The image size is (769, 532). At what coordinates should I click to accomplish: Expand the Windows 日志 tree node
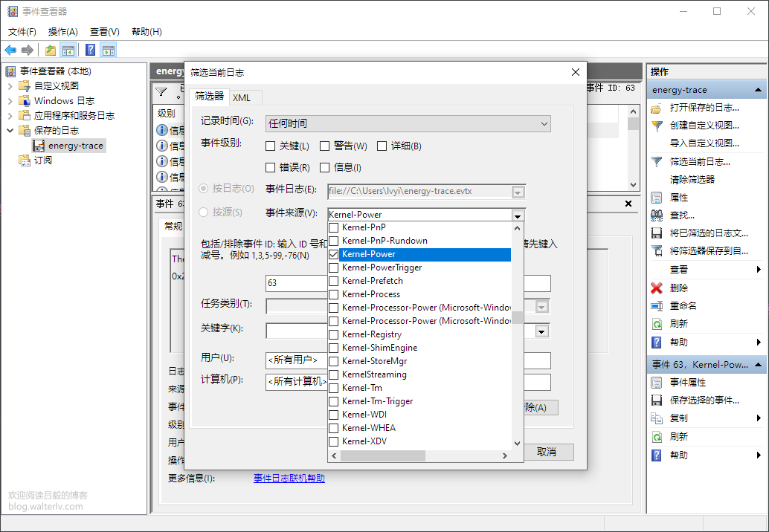[10, 101]
